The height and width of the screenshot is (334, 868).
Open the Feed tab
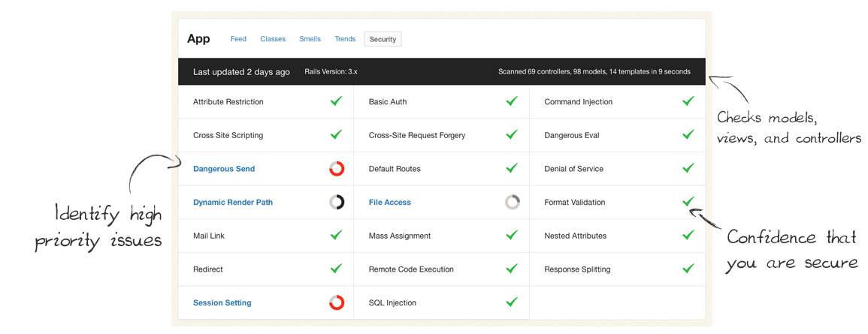[238, 39]
